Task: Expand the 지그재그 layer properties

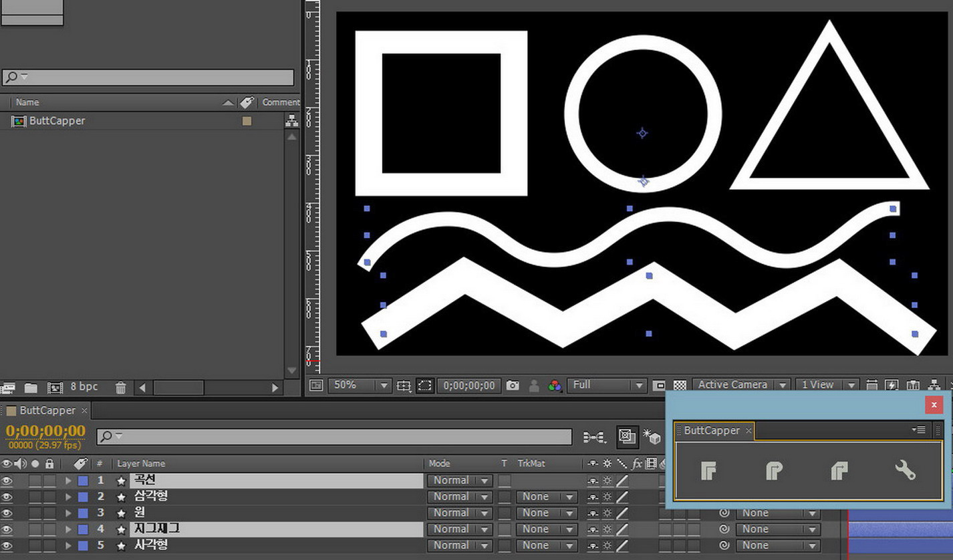Action: tap(67, 529)
